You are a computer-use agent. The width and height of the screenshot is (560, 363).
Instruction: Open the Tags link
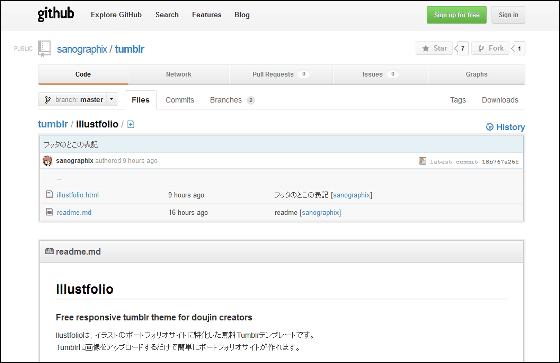click(x=458, y=100)
